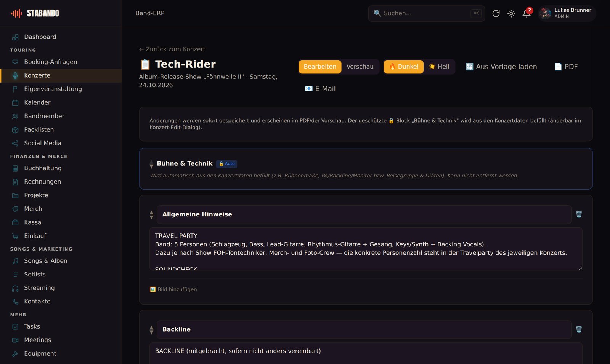
Task: Go to Eigenveranstaltung section
Action: (x=61, y=89)
